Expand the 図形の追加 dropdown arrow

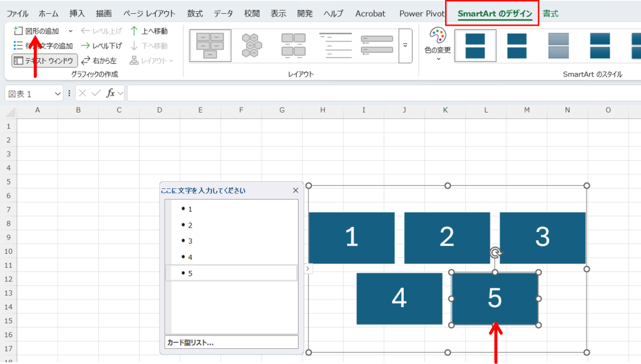(70, 31)
